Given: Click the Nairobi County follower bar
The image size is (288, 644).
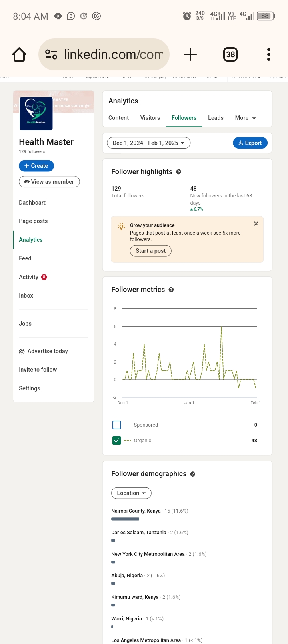Looking at the screenshot, I should (x=125, y=519).
